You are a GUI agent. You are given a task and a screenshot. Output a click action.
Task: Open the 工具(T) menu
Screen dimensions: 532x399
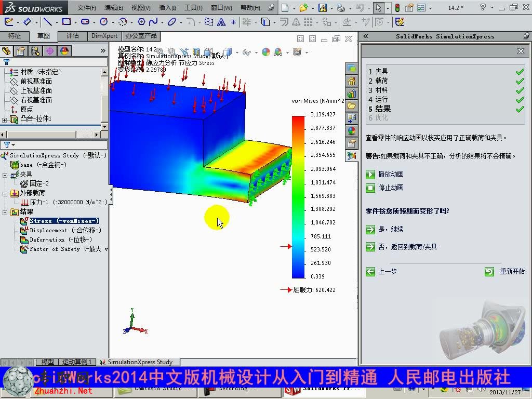193,7
